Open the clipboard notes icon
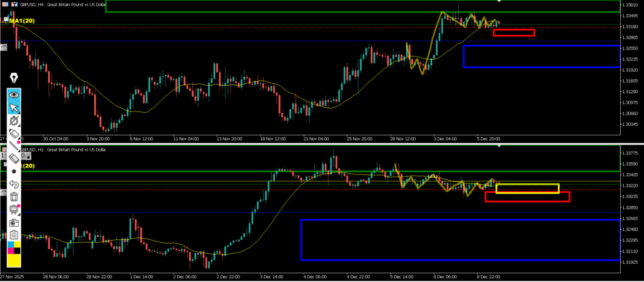 point(14,234)
